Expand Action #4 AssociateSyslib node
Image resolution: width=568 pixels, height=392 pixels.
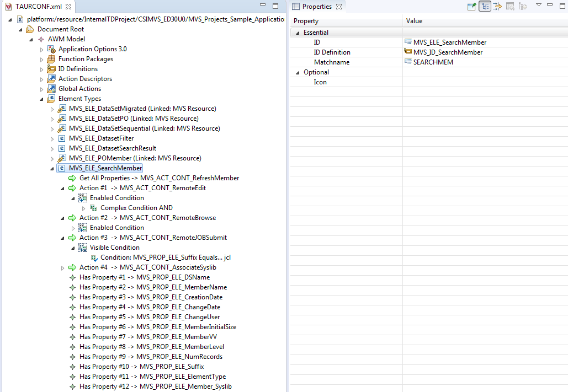[62, 267]
